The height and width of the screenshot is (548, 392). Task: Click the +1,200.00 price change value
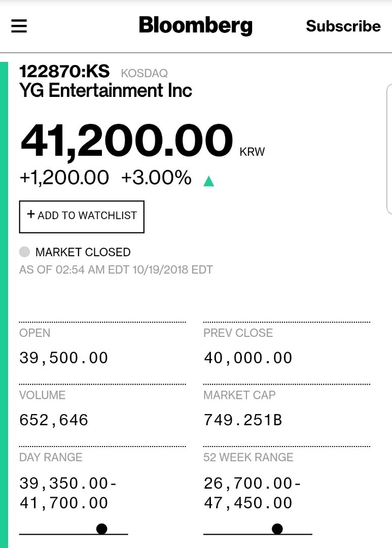pos(64,178)
